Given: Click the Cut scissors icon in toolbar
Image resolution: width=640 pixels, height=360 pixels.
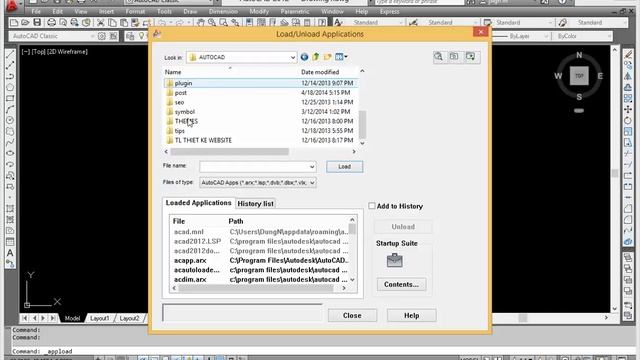Looking at the screenshot, I should tap(100, 23).
